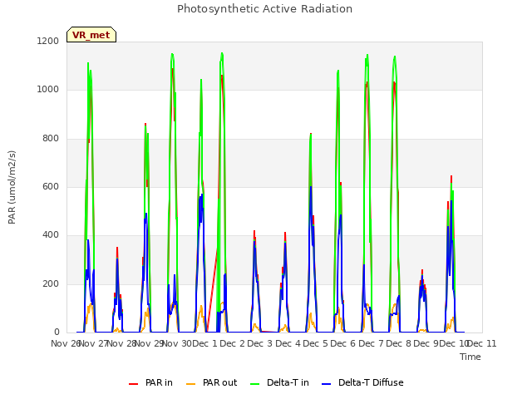Click the 600 y-axis tick label

tap(51, 186)
